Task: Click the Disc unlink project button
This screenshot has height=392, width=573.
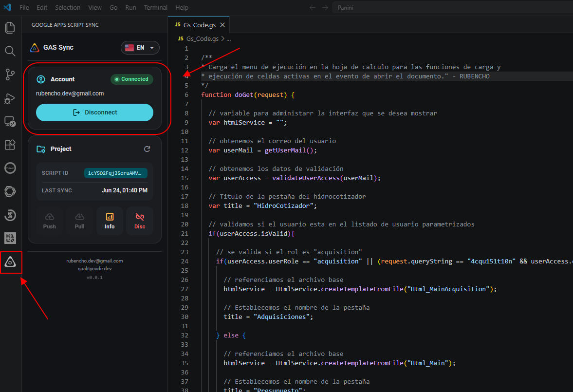Action: 140,221
